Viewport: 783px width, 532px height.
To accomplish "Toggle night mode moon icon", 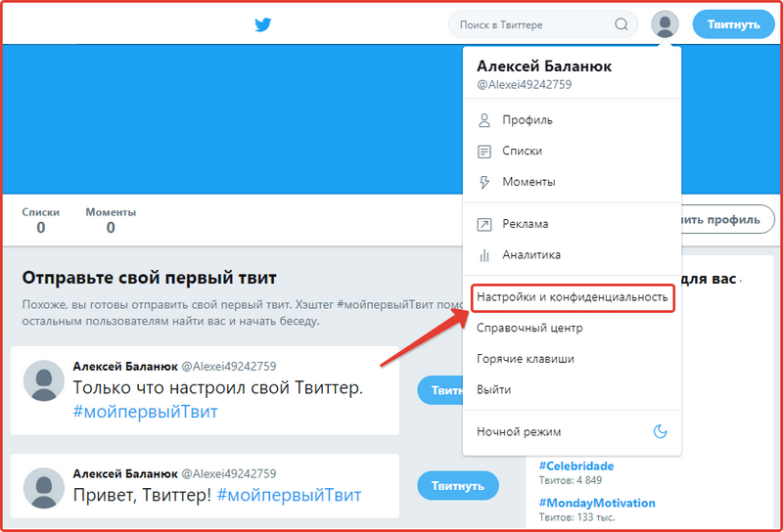I will [x=660, y=431].
